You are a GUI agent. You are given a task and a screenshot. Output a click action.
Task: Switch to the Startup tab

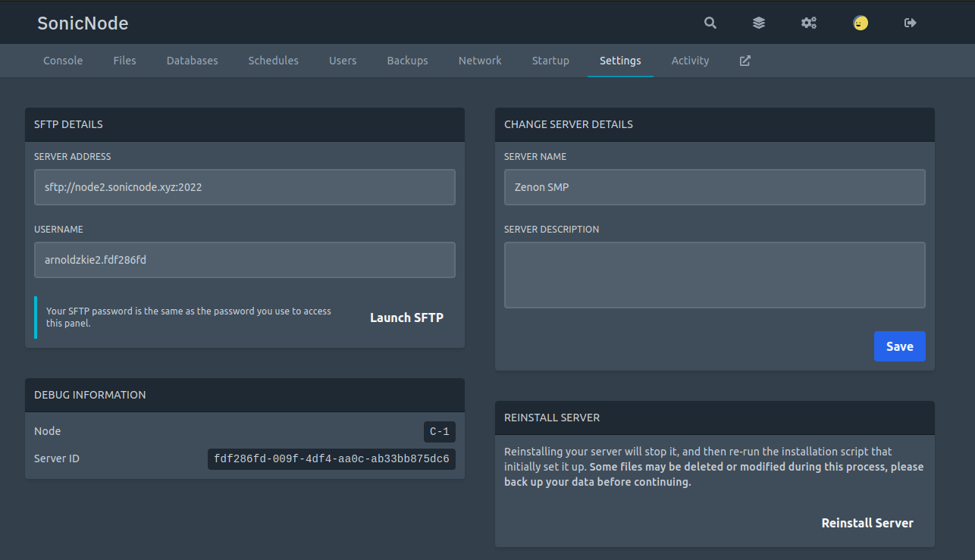click(550, 61)
